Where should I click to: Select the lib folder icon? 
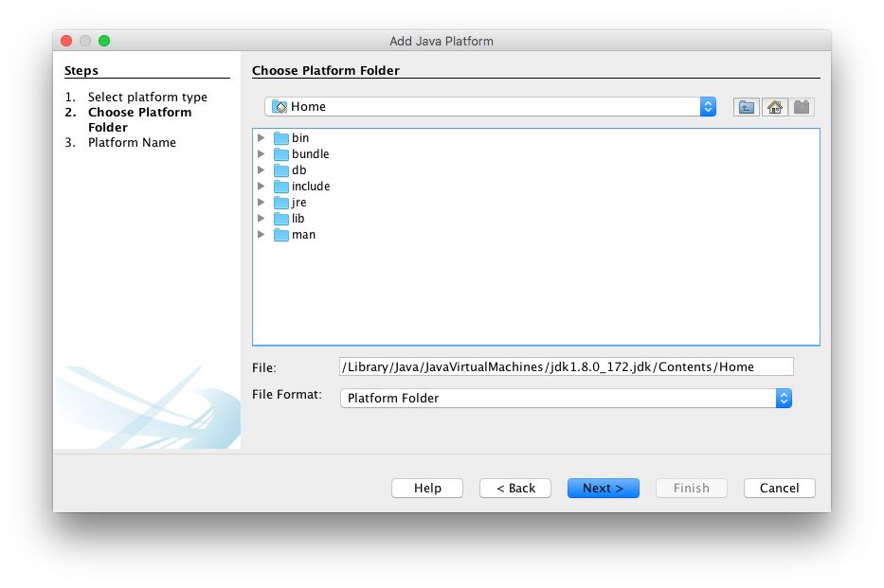tap(281, 219)
